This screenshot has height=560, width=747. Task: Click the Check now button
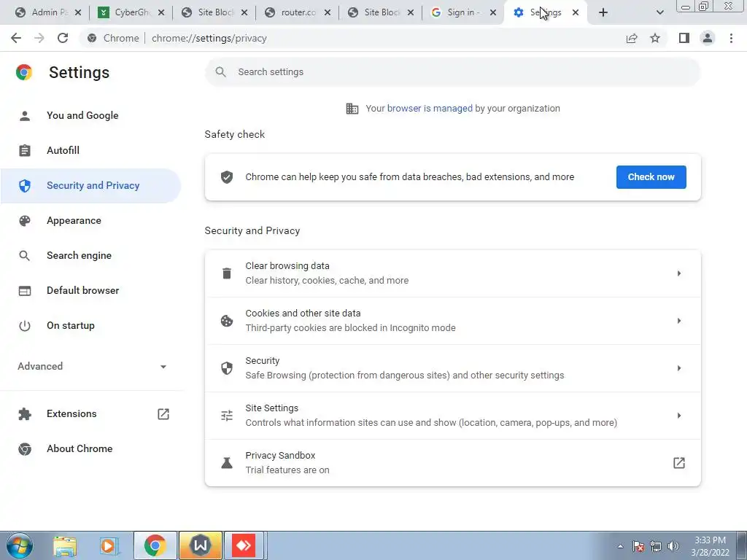coord(651,177)
